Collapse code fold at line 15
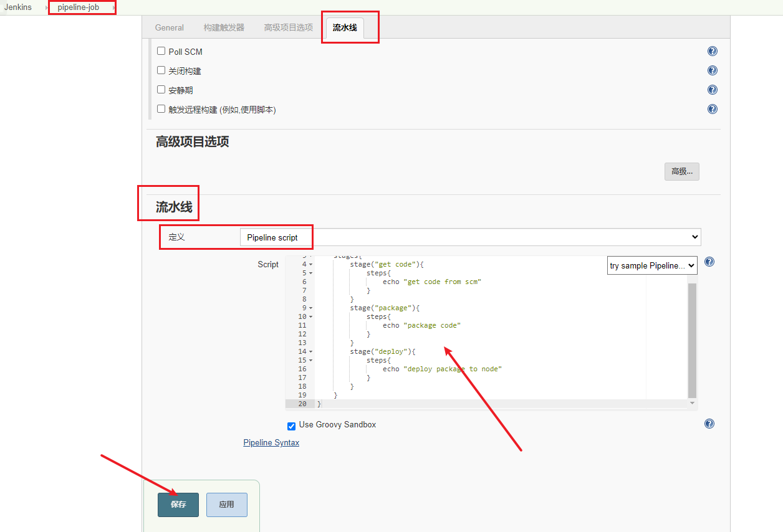The height and width of the screenshot is (532, 783). point(310,360)
